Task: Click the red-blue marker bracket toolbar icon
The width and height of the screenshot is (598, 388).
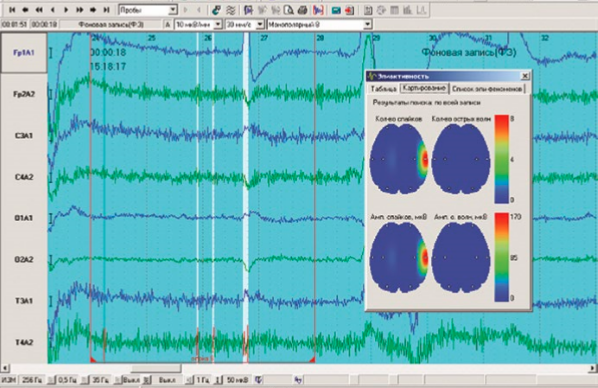Action: click(318, 10)
